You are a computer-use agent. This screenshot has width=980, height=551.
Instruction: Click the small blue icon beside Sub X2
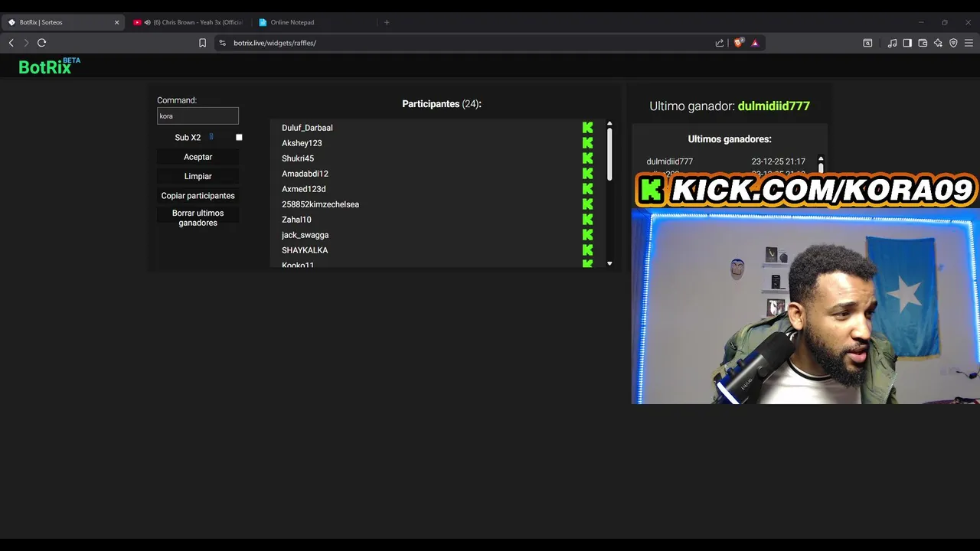(211, 137)
